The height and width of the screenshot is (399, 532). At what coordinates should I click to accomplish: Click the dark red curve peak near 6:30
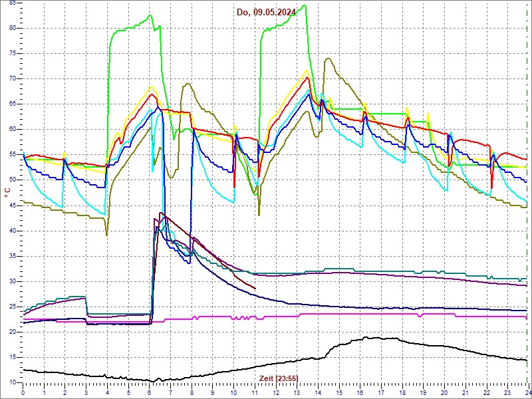pos(161,213)
